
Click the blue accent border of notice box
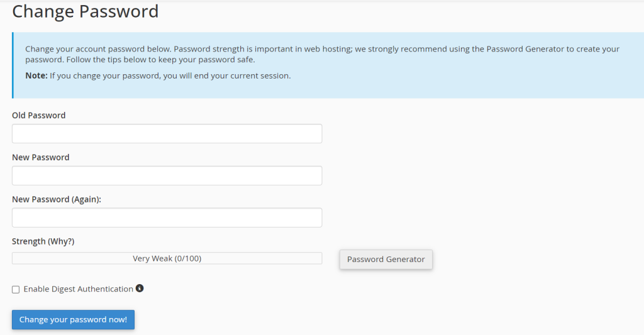pos(13,65)
